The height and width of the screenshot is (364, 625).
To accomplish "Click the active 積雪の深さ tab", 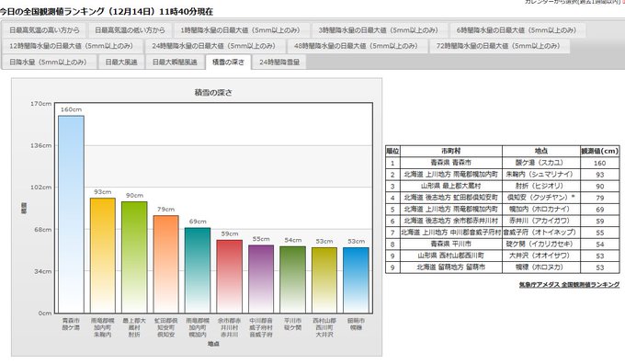I will [228, 63].
